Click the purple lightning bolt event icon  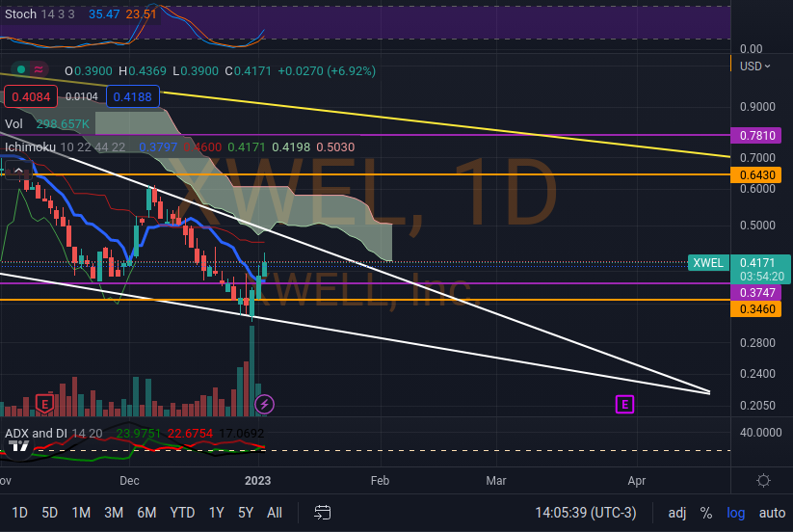265,404
